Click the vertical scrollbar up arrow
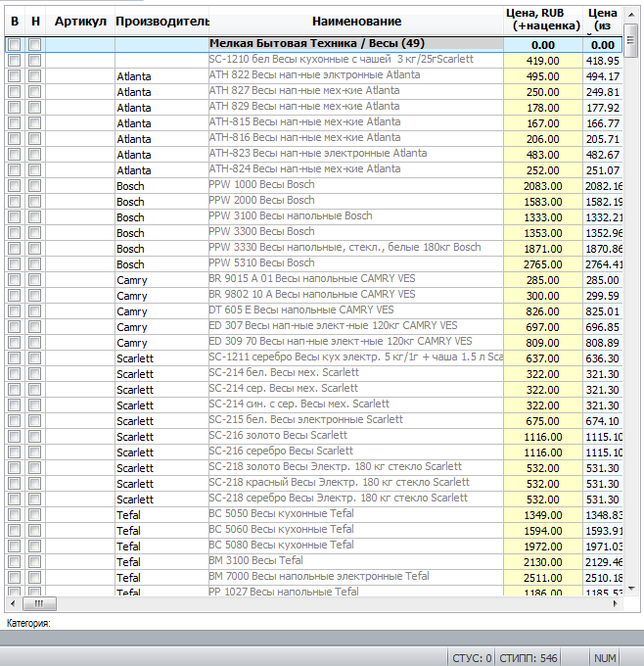644x666 pixels. coord(631,15)
